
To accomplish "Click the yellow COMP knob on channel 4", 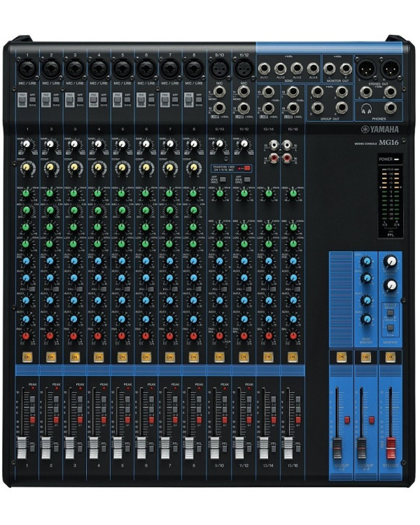I will pos(98,167).
